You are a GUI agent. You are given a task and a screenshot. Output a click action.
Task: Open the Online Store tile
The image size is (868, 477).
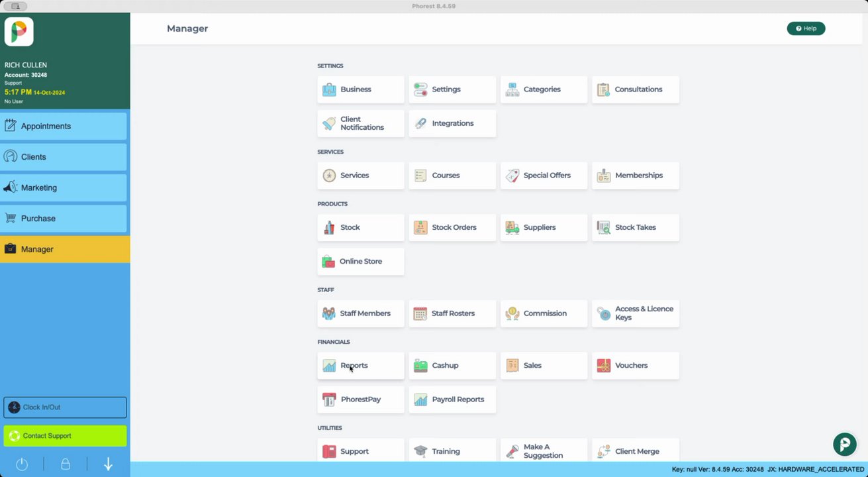pyautogui.click(x=361, y=262)
